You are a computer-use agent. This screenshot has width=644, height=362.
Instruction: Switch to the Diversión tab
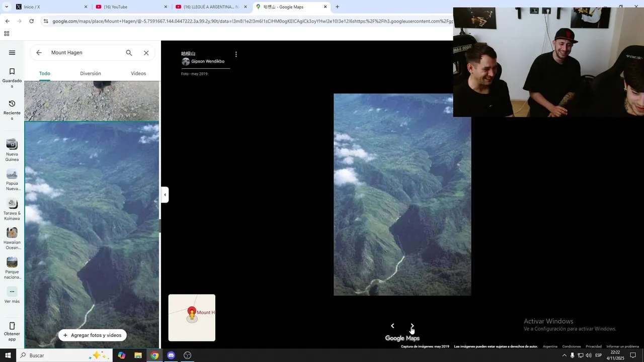tap(91, 73)
